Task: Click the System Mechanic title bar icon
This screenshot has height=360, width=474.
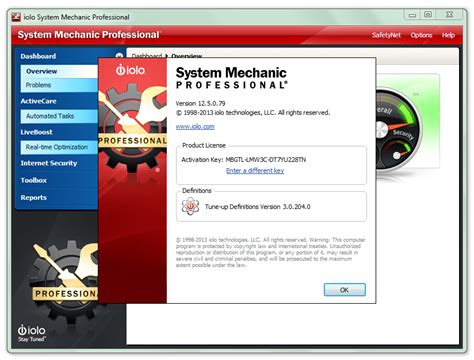Action: coord(16,17)
